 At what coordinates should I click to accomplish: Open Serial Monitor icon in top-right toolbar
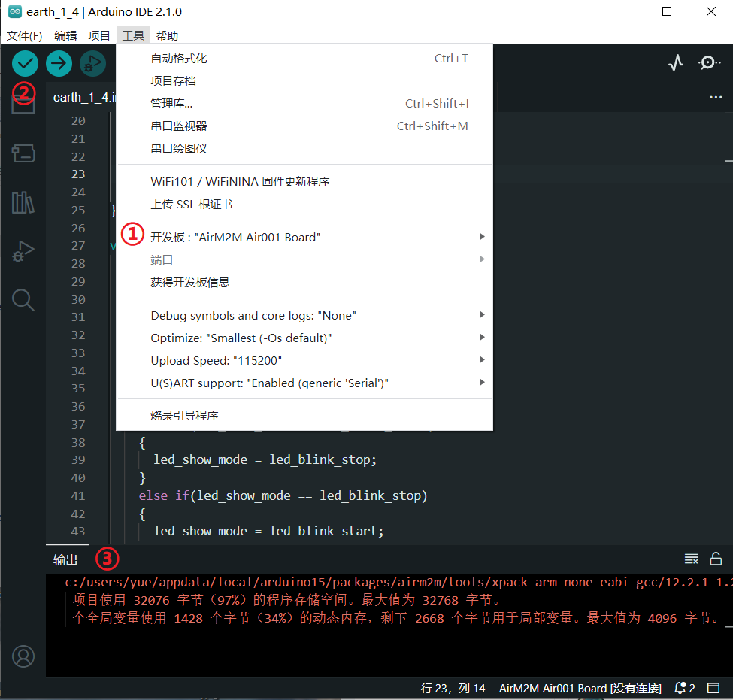[709, 63]
